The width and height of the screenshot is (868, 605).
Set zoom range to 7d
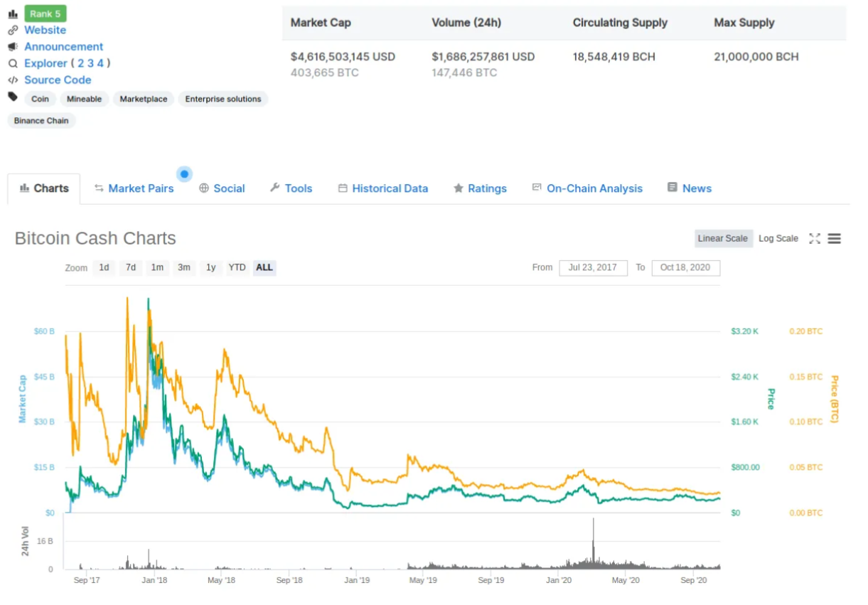point(131,268)
